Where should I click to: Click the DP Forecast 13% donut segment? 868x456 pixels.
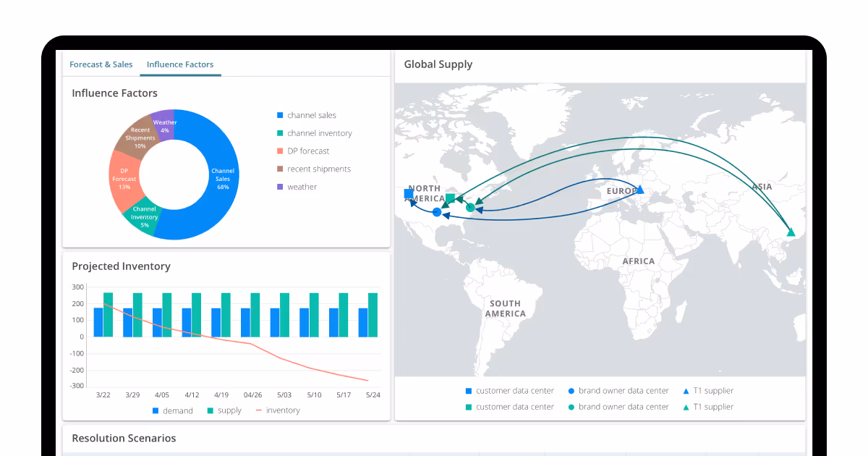pos(124,179)
